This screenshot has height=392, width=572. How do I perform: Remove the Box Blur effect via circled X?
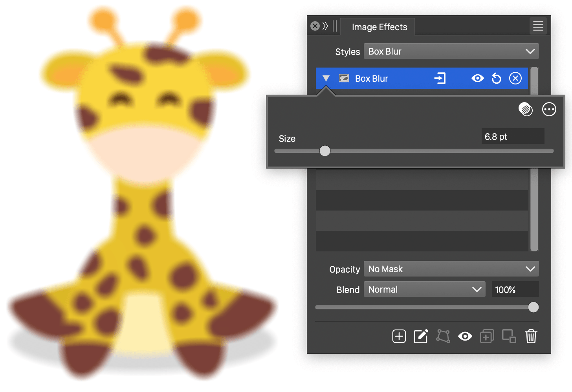tap(515, 78)
